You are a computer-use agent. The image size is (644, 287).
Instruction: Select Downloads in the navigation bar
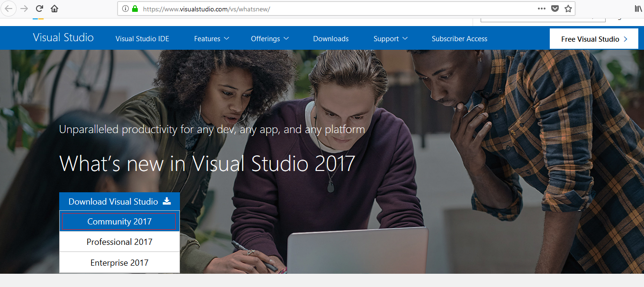tap(331, 38)
